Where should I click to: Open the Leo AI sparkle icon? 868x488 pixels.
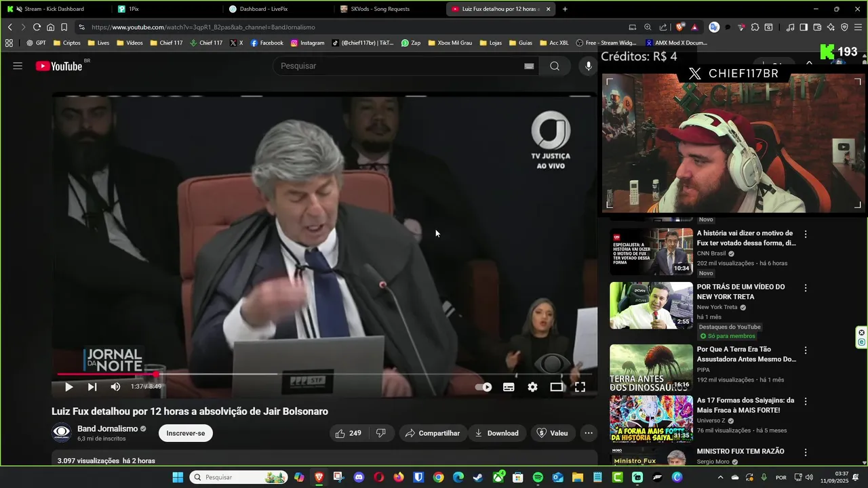[831, 27]
